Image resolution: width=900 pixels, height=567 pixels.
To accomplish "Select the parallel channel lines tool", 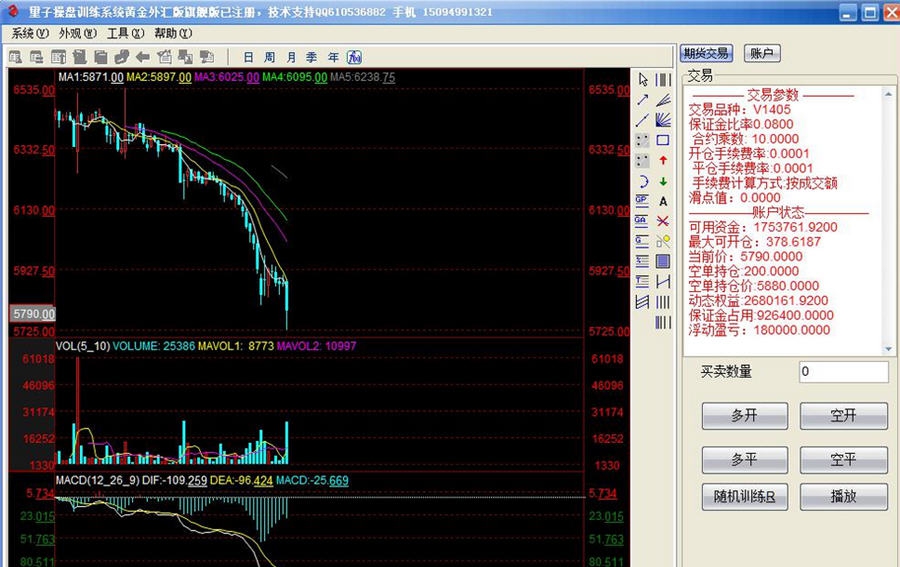I will click(x=642, y=302).
